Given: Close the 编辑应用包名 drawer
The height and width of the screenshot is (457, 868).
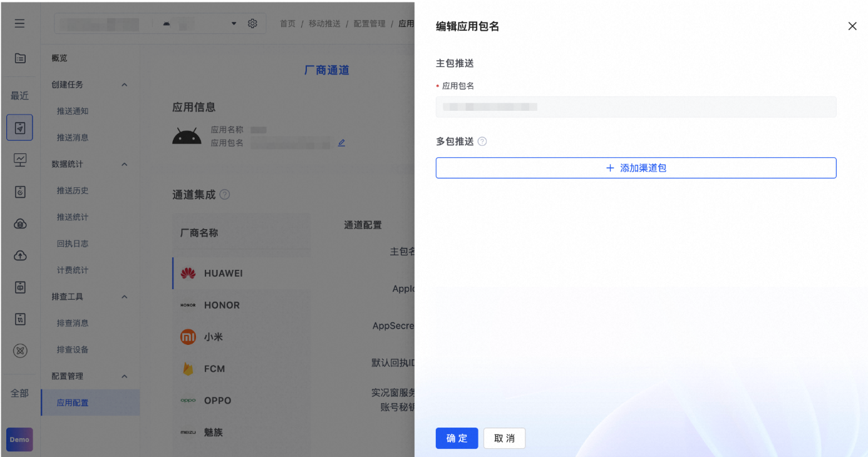Looking at the screenshot, I should [852, 26].
